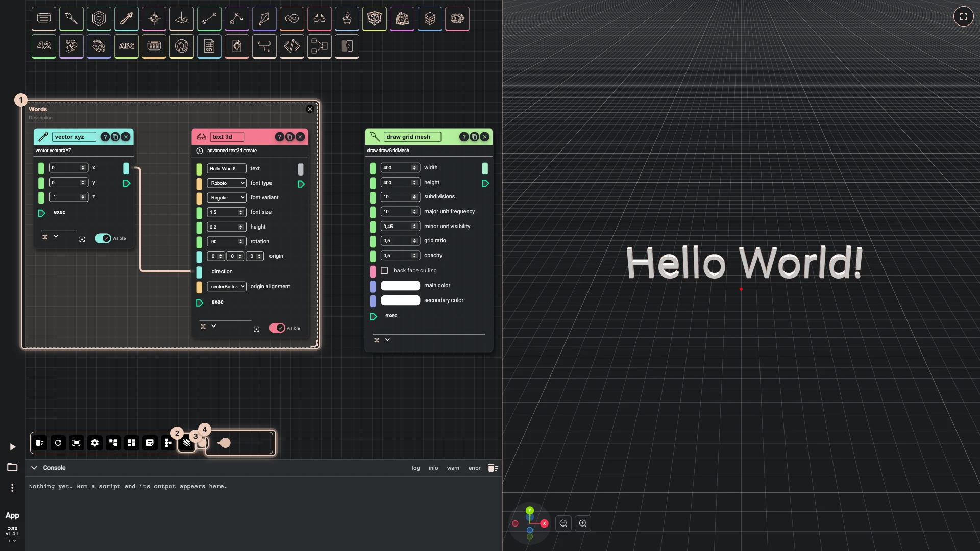The height and width of the screenshot is (551, 980).
Task: Pick the main color swatch
Action: click(x=400, y=286)
